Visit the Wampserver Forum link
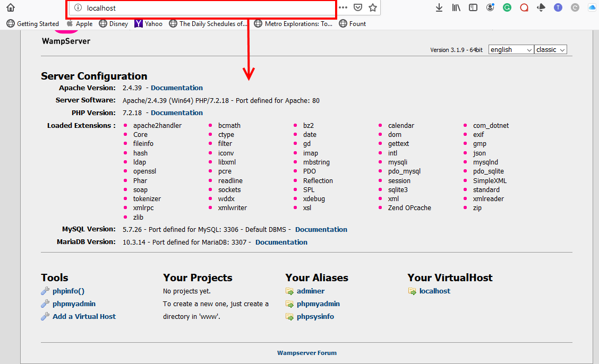This screenshot has width=599, height=364. [x=307, y=353]
